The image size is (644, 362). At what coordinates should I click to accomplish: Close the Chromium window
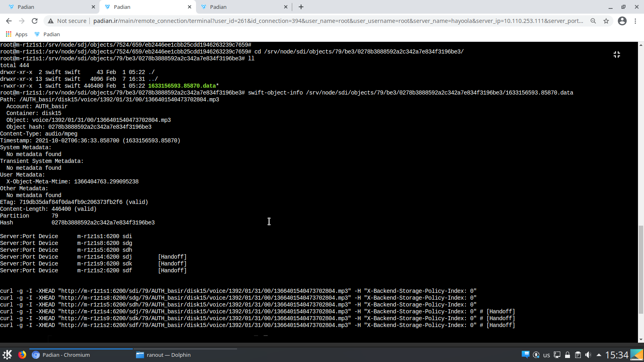(637, 7)
